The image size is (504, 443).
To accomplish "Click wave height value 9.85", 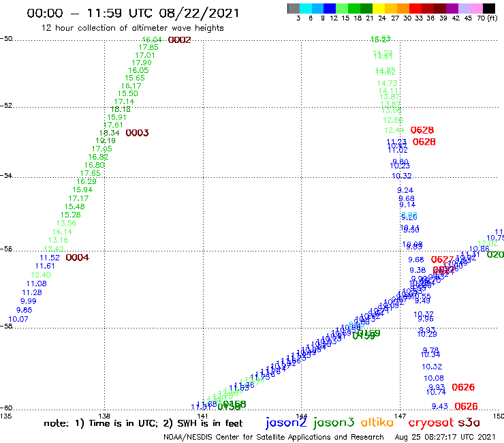I will coord(25,310).
